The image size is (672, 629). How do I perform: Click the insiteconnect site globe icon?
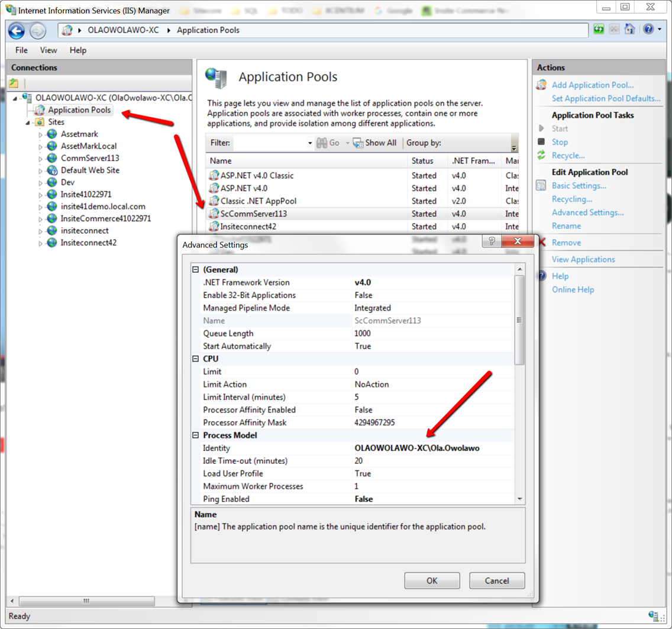click(52, 230)
